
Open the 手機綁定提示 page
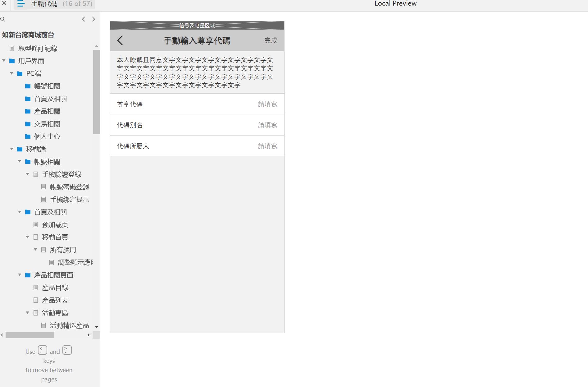tap(70, 200)
